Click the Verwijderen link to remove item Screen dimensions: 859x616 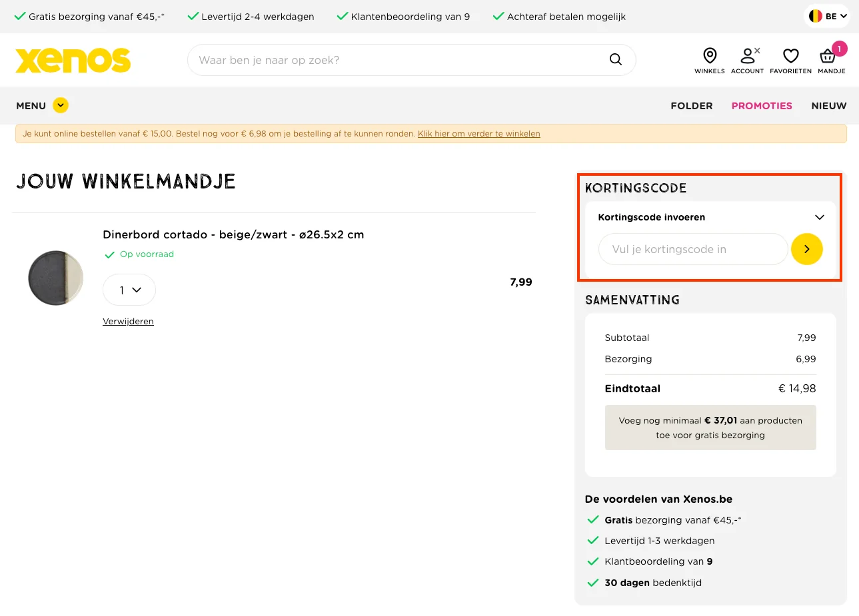pyautogui.click(x=128, y=321)
